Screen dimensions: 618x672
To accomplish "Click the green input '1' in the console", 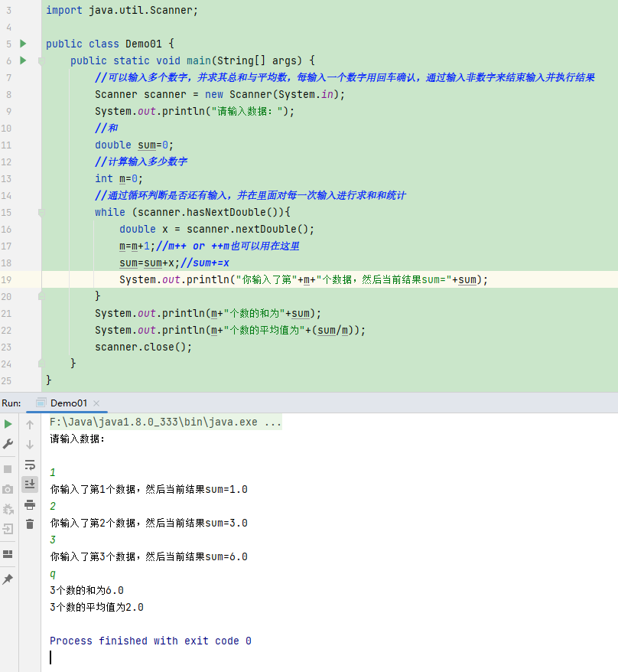I will click(x=53, y=472).
